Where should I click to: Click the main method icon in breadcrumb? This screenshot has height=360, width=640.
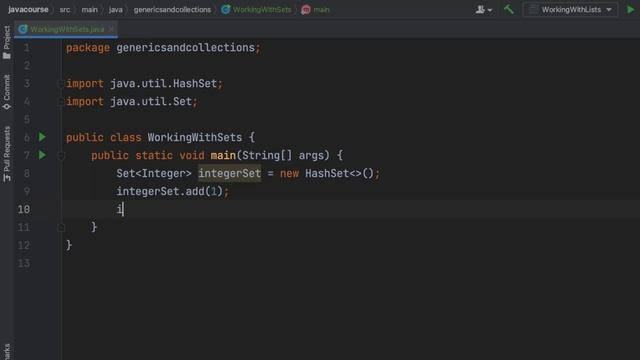pos(306,9)
